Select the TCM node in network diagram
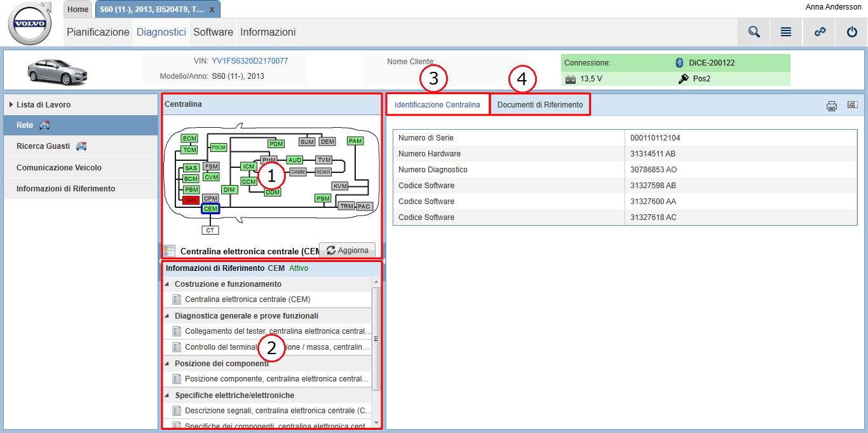The image size is (868, 433). click(189, 149)
